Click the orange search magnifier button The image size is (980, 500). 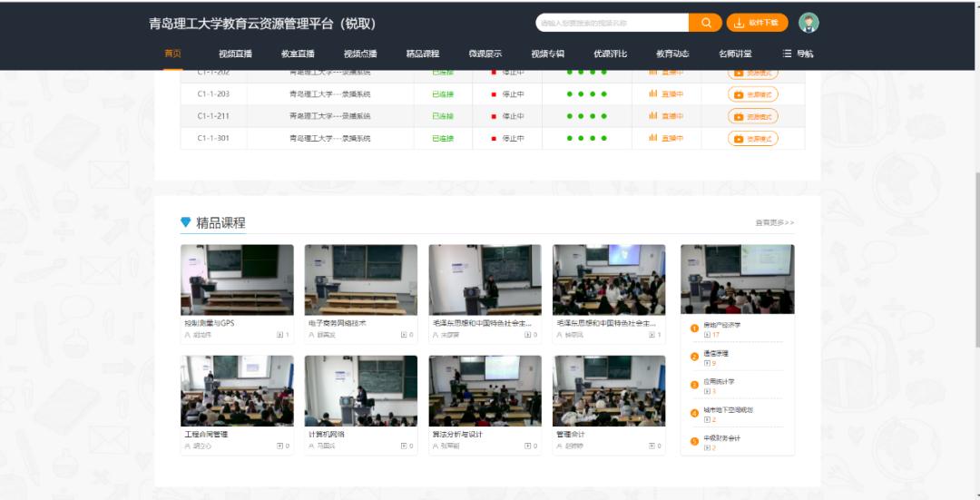pos(705,23)
